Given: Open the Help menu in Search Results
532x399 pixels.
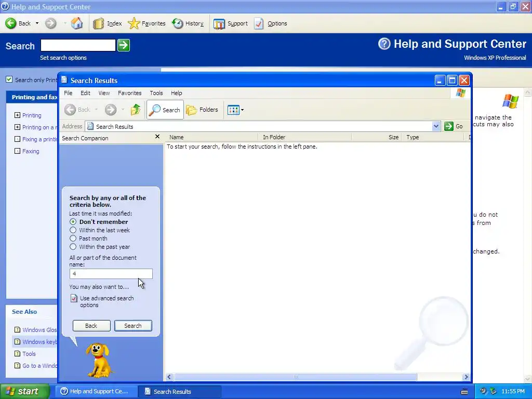Looking at the screenshot, I should tap(176, 93).
